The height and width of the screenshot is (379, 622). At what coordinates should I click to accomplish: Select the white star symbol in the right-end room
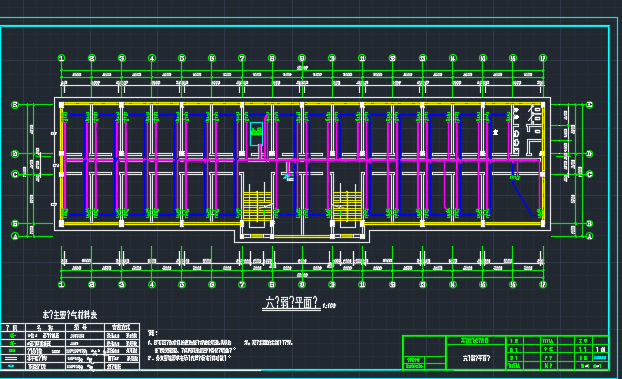(x=495, y=132)
